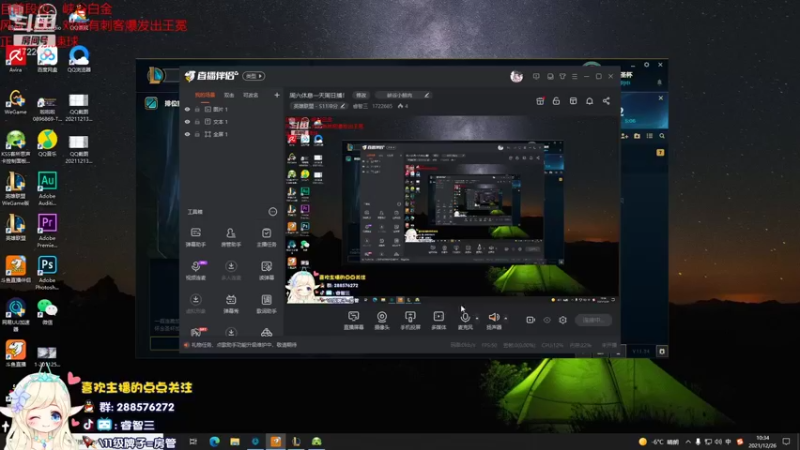Select the 全屏 1 source row
Screen dimensions: 800x450
[231, 134]
